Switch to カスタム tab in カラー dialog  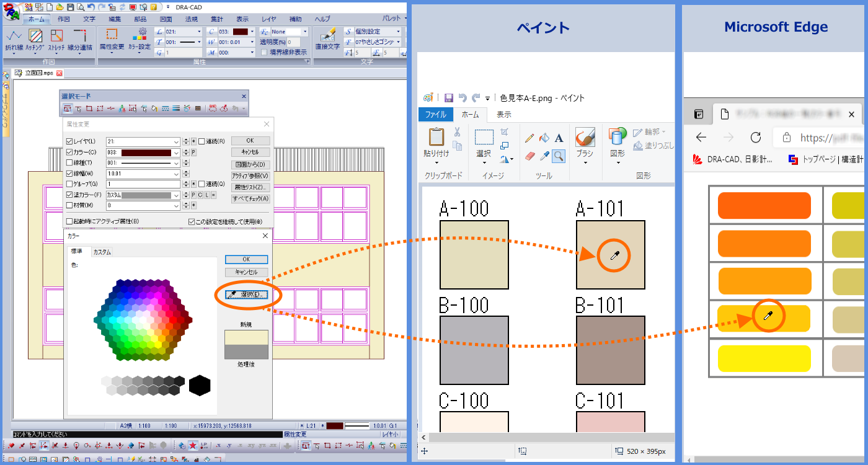click(102, 252)
